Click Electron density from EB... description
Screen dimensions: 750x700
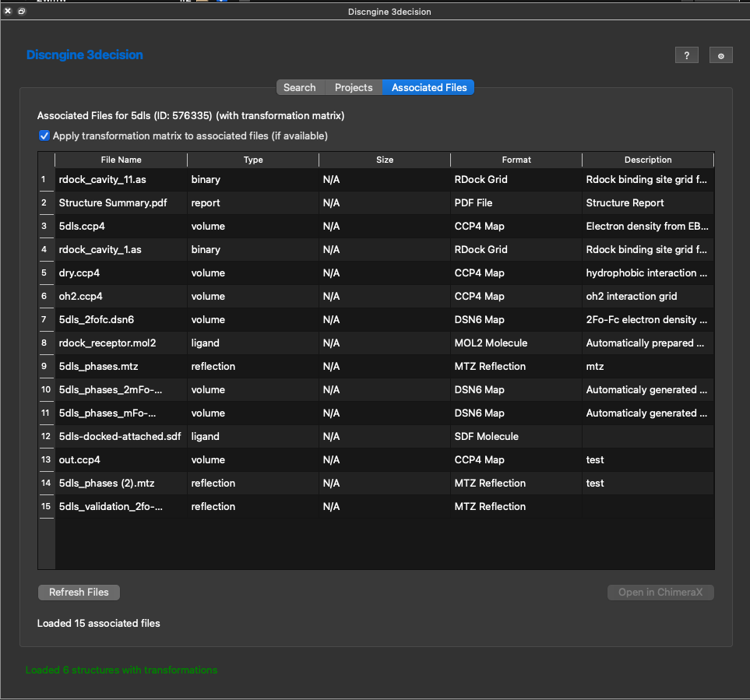tap(648, 226)
